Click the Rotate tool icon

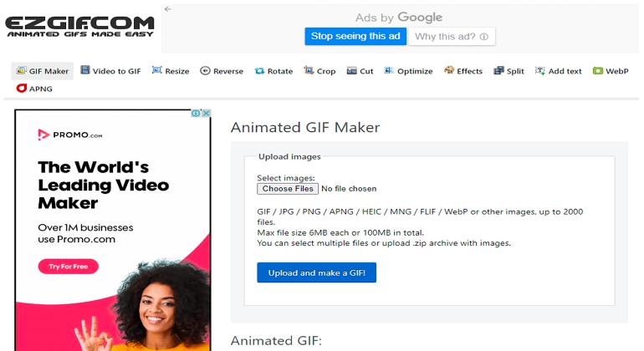point(259,71)
